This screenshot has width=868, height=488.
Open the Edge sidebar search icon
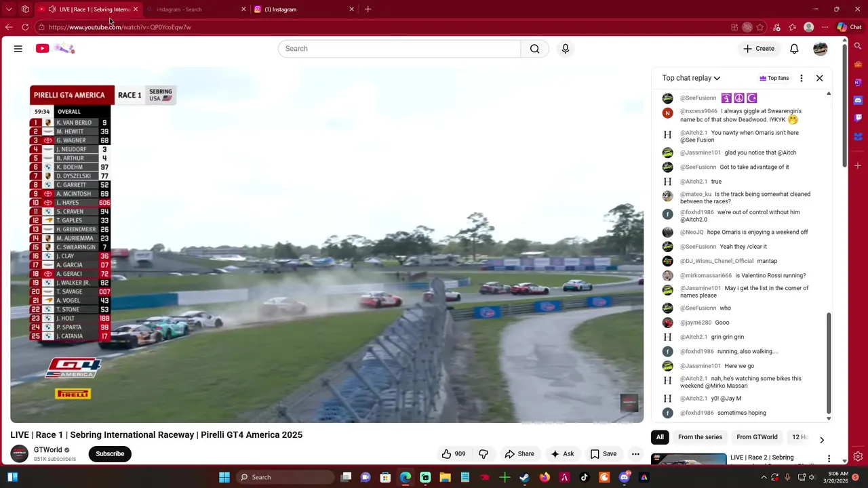pyautogui.click(x=858, y=47)
